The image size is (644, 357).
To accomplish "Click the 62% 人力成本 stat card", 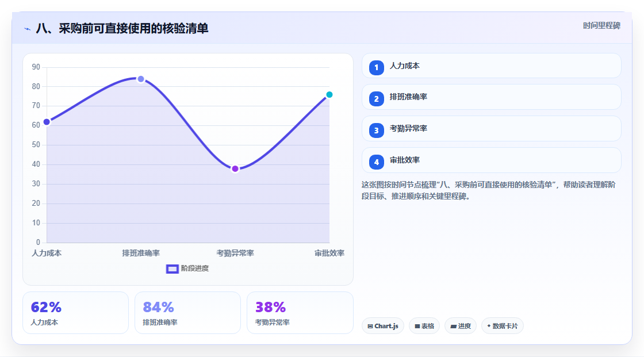I will pyautogui.click(x=75, y=313).
